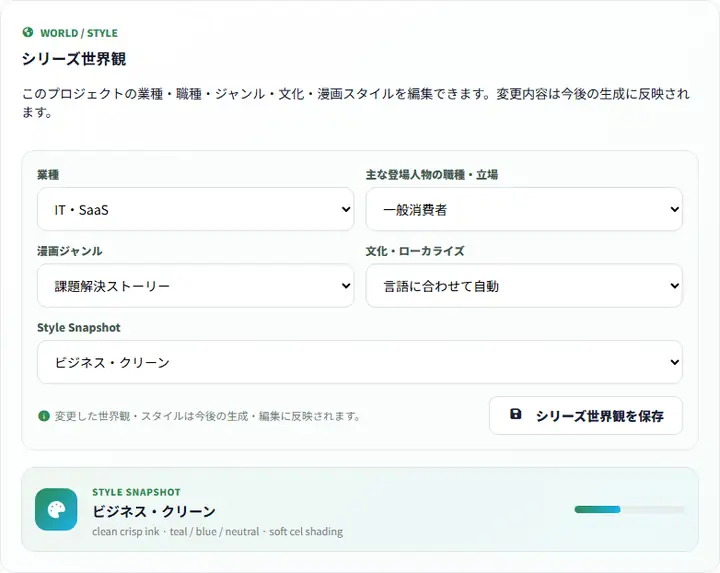The image size is (720, 573).
Task: Save with シリーズ世界観を保存 button
Action: tap(586, 416)
